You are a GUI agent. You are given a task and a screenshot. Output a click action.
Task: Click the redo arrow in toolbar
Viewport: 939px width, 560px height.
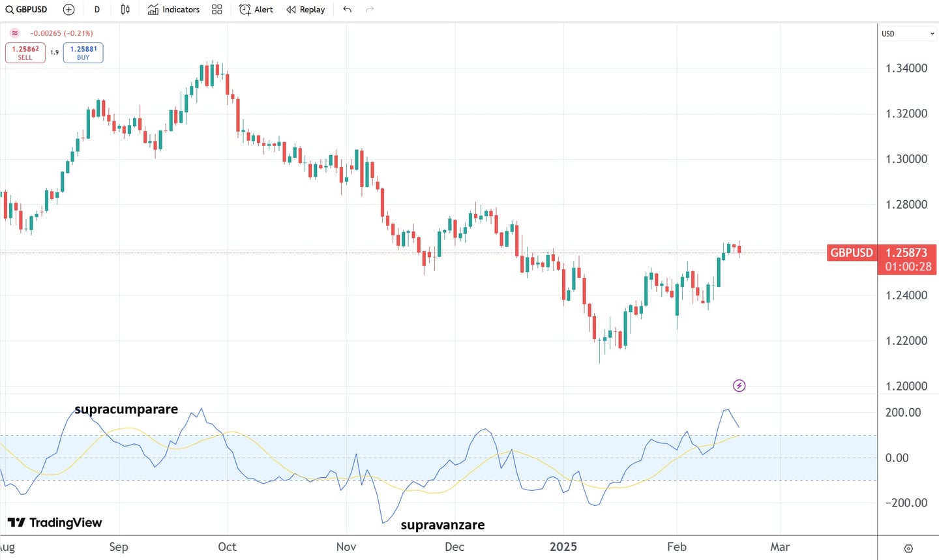tap(370, 10)
